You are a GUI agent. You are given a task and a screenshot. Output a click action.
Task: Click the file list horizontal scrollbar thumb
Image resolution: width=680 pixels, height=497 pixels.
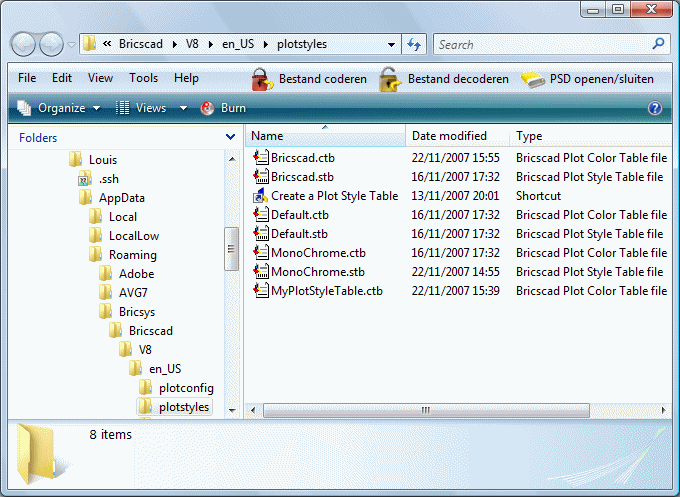coord(426,410)
